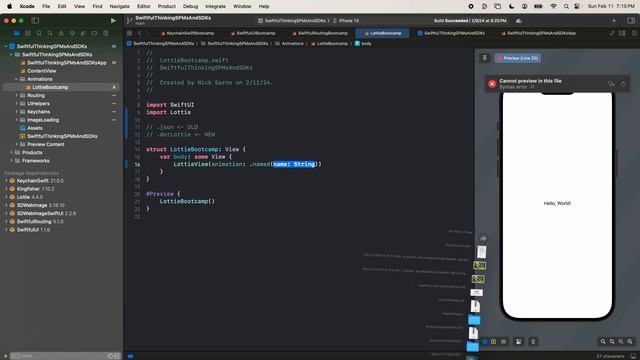640x360 pixels.
Task: Click the adjust editor options icon
Action: pos(622,33)
